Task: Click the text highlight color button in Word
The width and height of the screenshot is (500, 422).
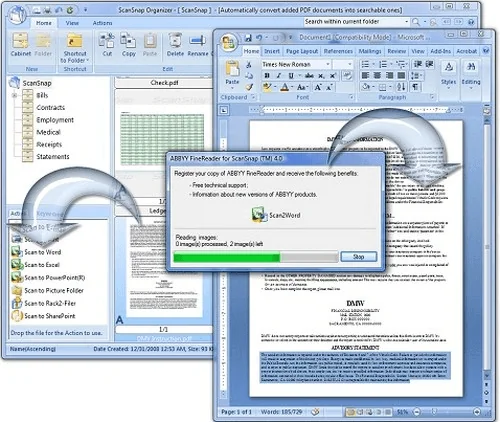Action: pos(267,87)
